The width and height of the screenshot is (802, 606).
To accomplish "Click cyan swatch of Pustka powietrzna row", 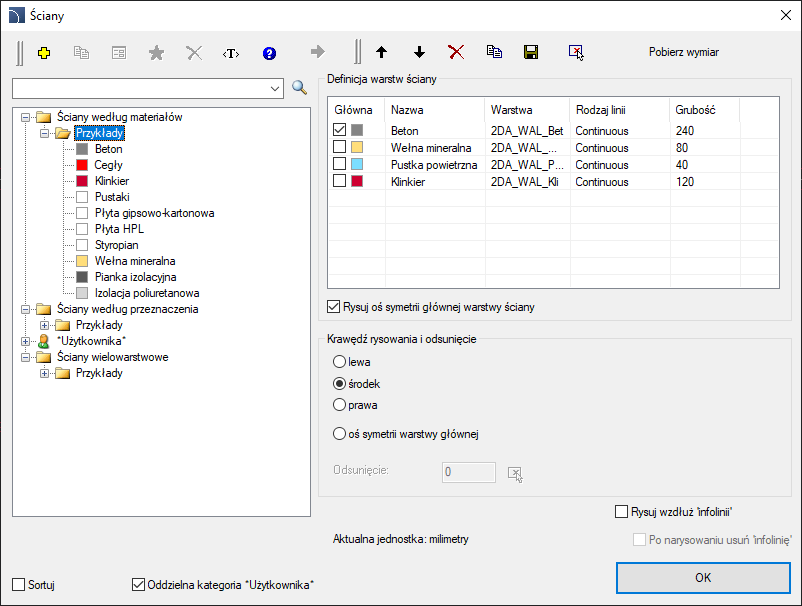I will pos(357,164).
